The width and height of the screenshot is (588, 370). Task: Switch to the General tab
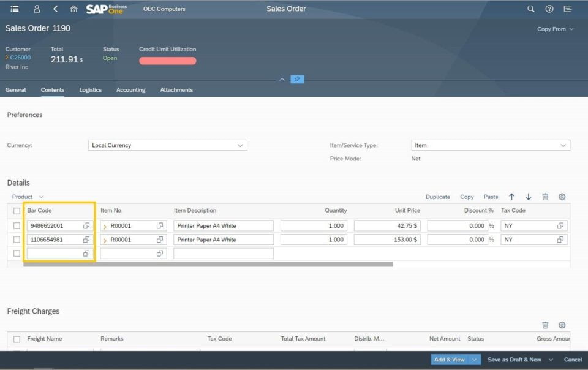click(x=16, y=90)
